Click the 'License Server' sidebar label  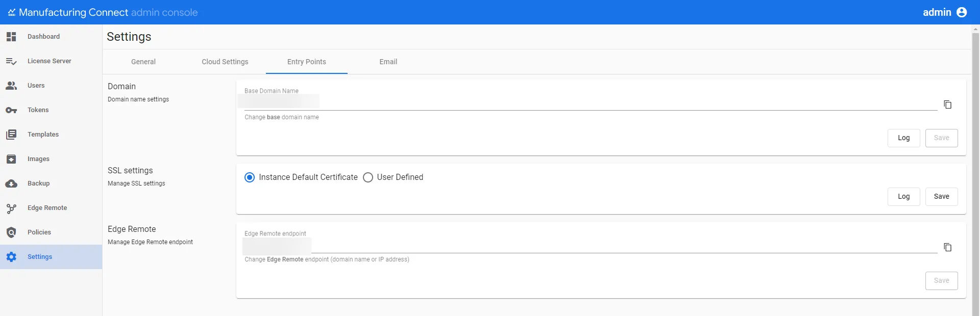pos(50,61)
